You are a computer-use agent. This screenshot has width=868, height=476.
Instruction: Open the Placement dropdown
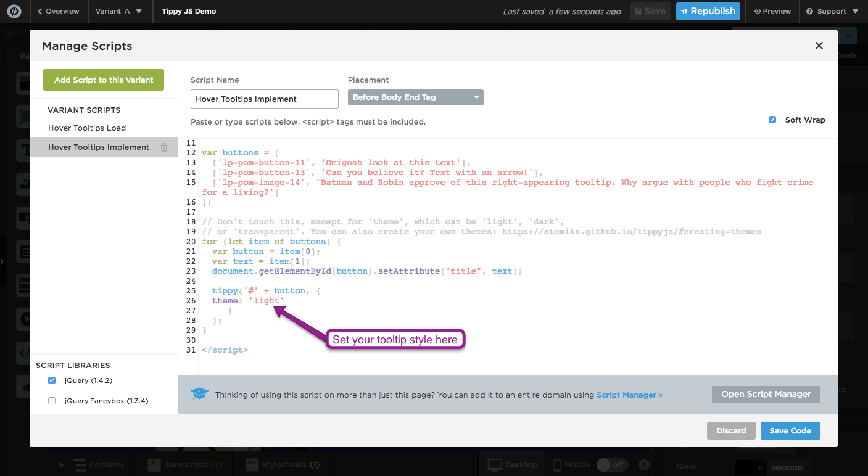coord(415,97)
